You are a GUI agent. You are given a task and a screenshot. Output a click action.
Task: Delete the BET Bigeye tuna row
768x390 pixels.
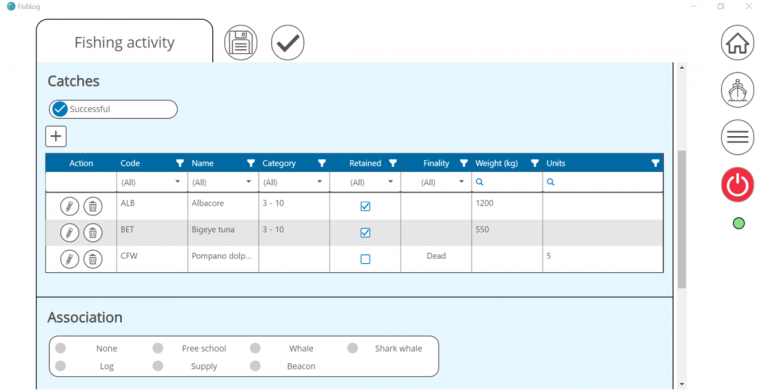coord(93,232)
